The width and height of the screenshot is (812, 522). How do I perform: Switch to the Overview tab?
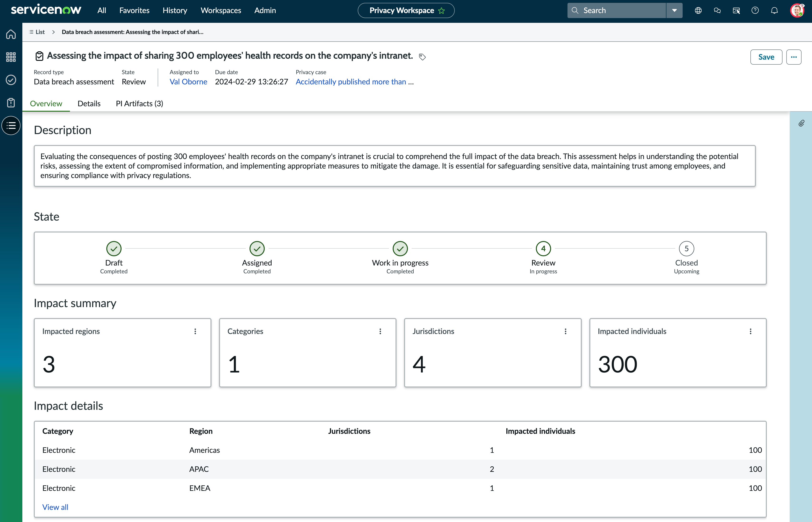click(46, 103)
